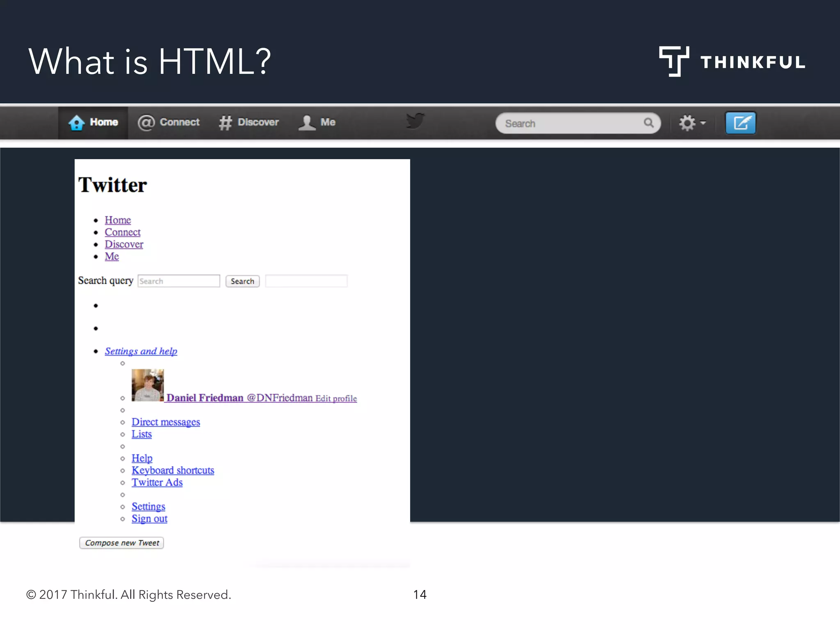Image resolution: width=840 pixels, height=630 pixels.
Task: Click the @ Connect icon
Action: pos(146,123)
